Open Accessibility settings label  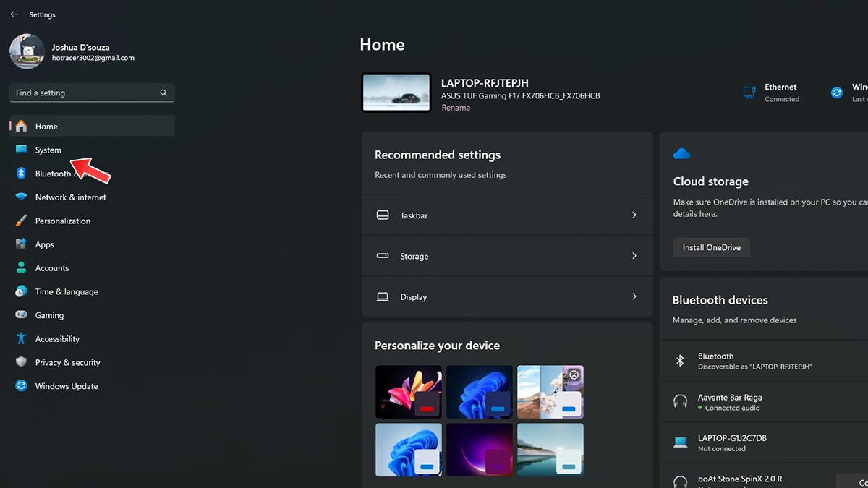point(57,339)
